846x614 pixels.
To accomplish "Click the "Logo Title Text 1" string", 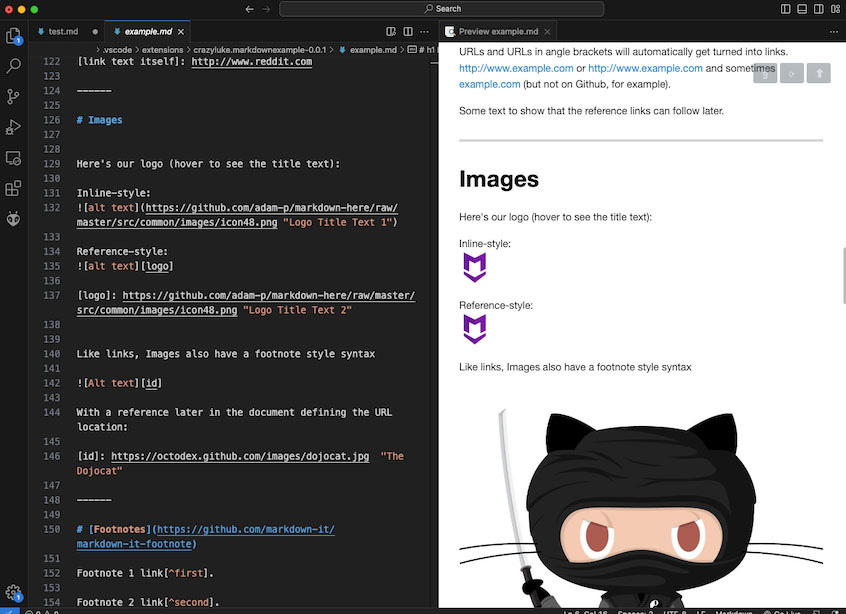I will click(x=338, y=222).
